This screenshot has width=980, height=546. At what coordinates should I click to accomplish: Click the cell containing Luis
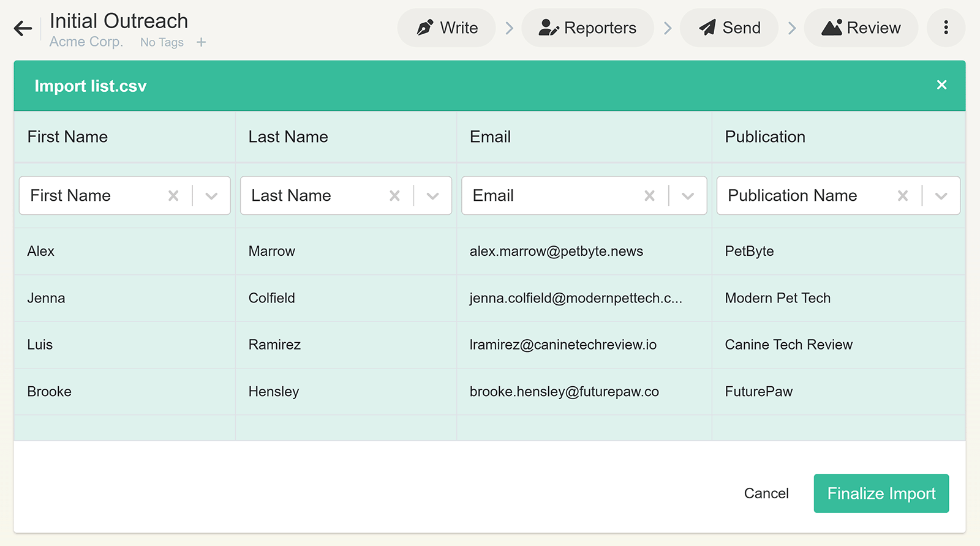[x=125, y=345]
